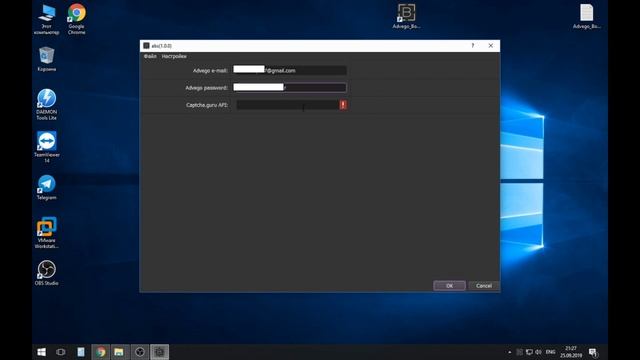Select the OBS Studio desktop icon
Screen dimensions: 640x360
(47, 273)
